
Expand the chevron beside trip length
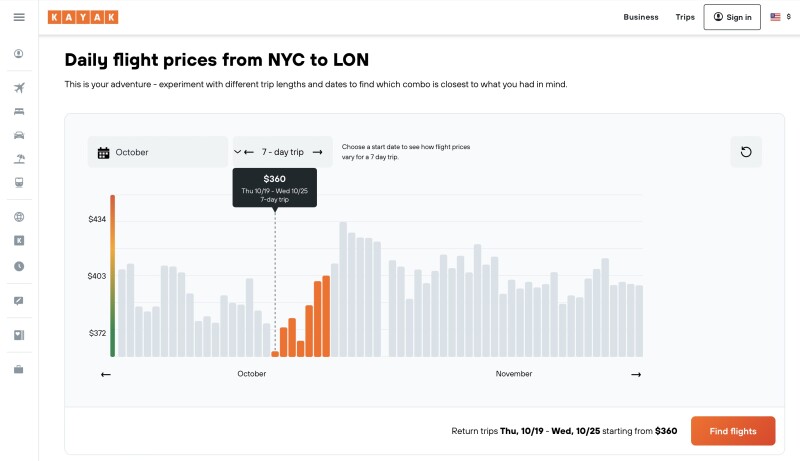[x=238, y=152]
